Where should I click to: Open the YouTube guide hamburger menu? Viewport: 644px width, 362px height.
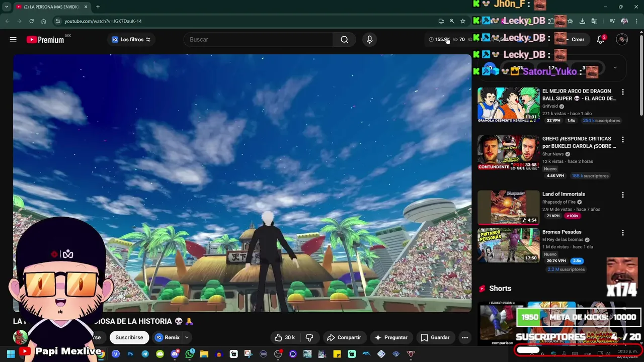point(13,40)
